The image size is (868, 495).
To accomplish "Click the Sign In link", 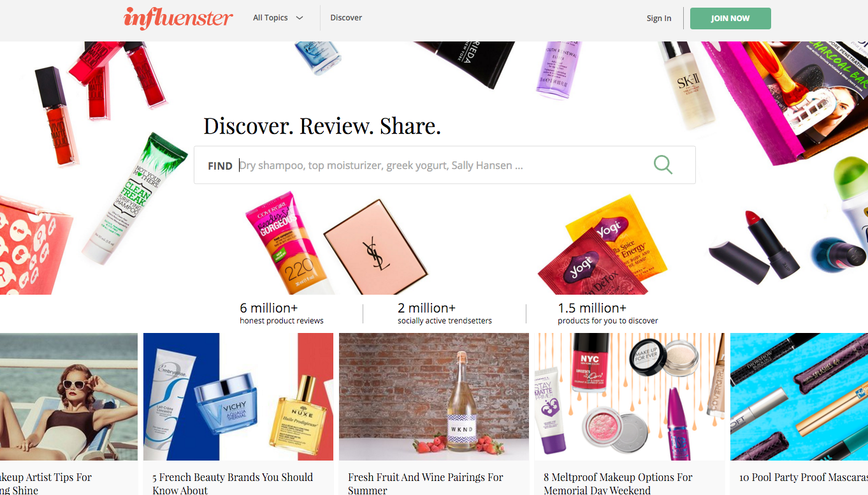I will [x=659, y=18].
